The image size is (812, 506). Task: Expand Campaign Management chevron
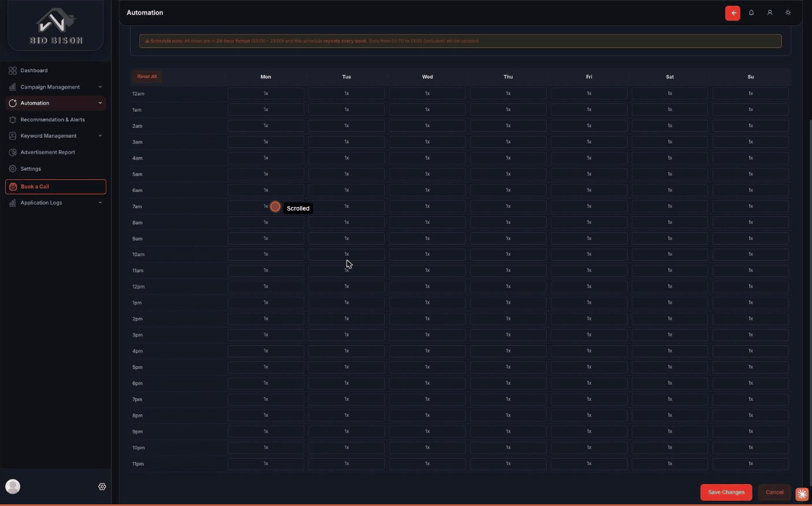(x=100, y=87)
